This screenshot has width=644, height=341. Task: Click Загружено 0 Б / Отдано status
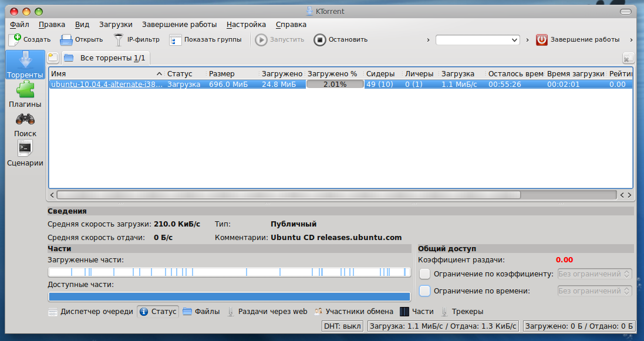coord(579,326)
